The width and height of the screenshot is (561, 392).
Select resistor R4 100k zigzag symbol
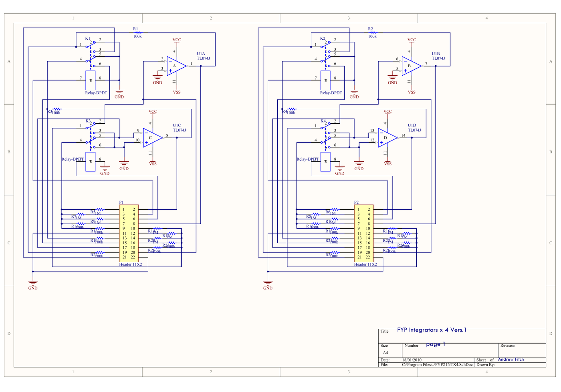(292, 109)
